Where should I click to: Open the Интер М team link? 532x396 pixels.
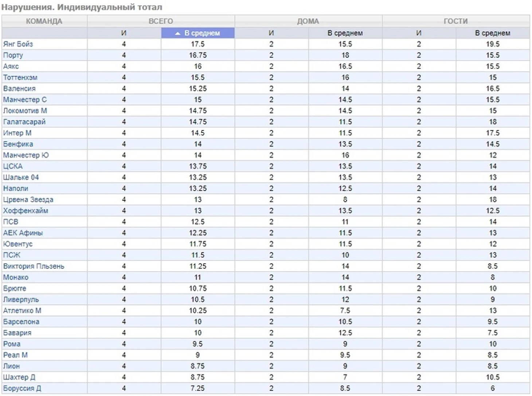tap(17, 133)
